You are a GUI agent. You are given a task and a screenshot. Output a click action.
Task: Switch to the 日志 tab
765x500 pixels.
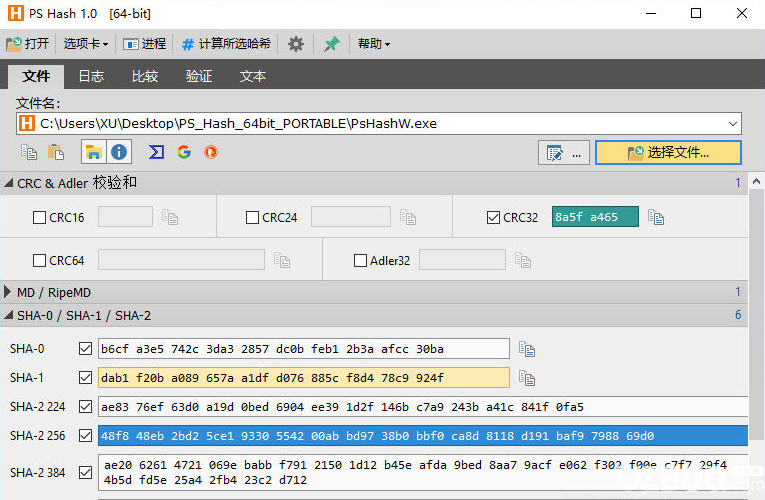click(91, 76)
